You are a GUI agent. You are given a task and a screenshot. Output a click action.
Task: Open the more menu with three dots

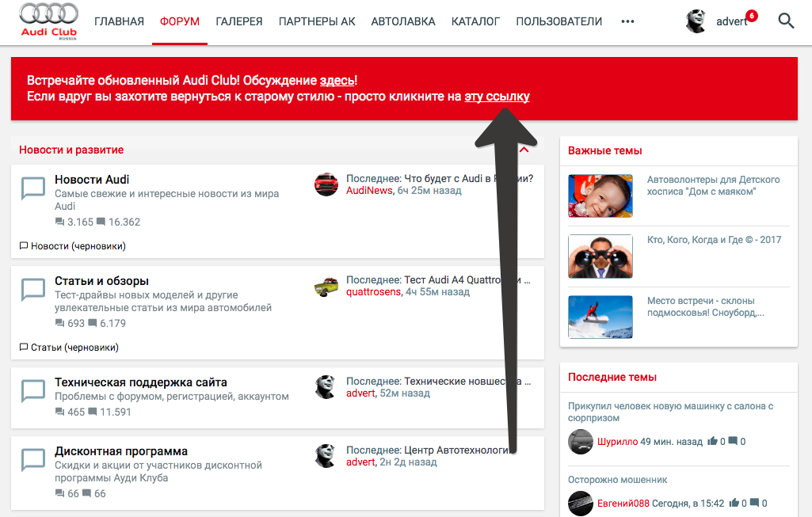(x=627, y=21)
